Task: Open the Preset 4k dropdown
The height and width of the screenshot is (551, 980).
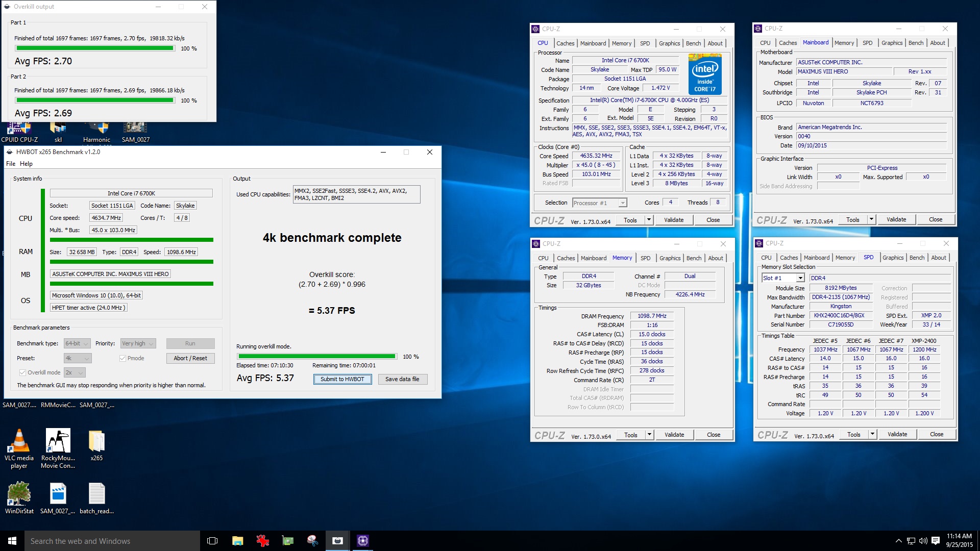Action: 78,358
